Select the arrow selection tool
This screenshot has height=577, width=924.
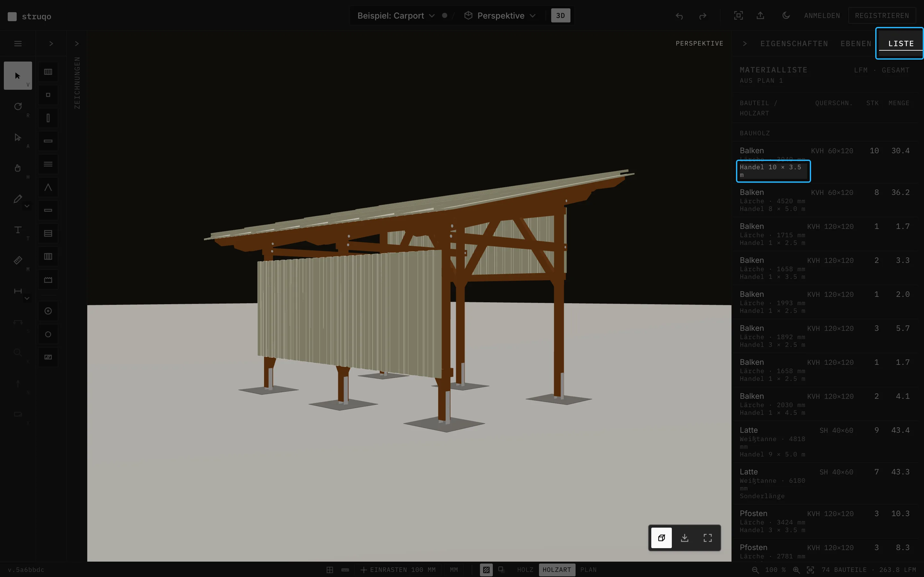(18, 76)
